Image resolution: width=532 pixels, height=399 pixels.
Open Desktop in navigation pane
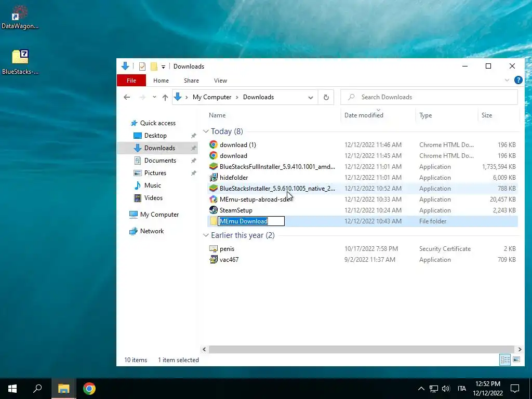155,136
